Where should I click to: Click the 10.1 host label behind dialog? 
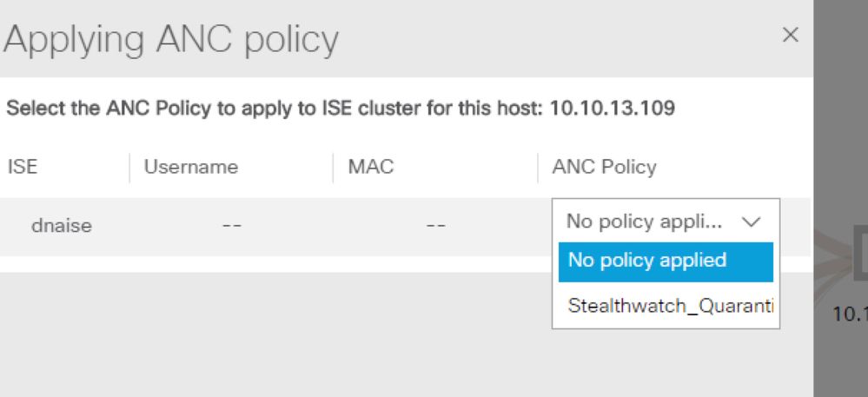click(851, 314)
